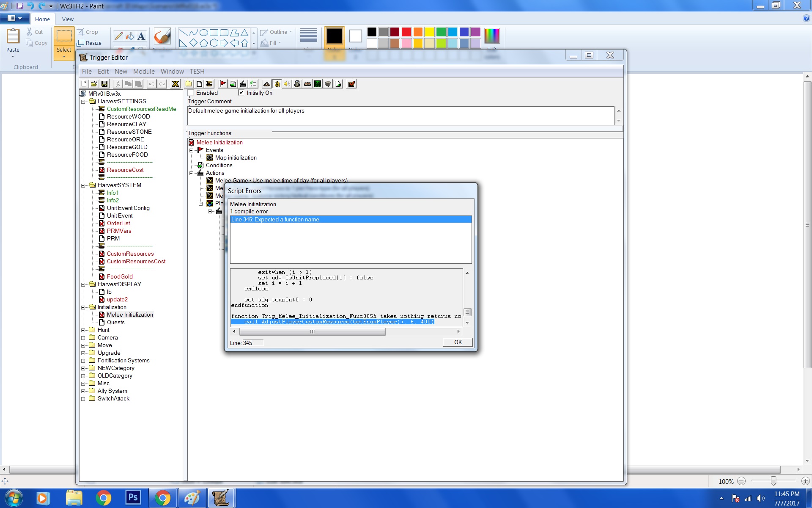This screenshot has height=508, width=812.
Task: Toggle the Enabled checkbox
Action: (x=191, y=93)
